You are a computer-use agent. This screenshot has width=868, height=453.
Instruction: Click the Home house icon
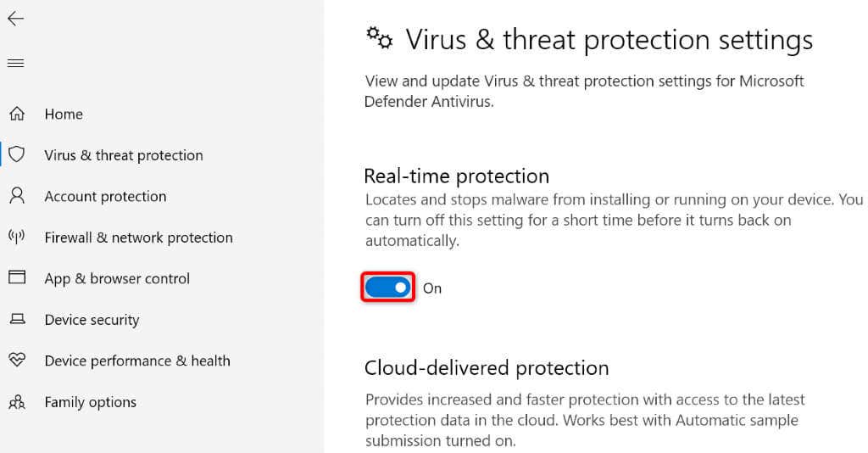(x=17, y=114)
